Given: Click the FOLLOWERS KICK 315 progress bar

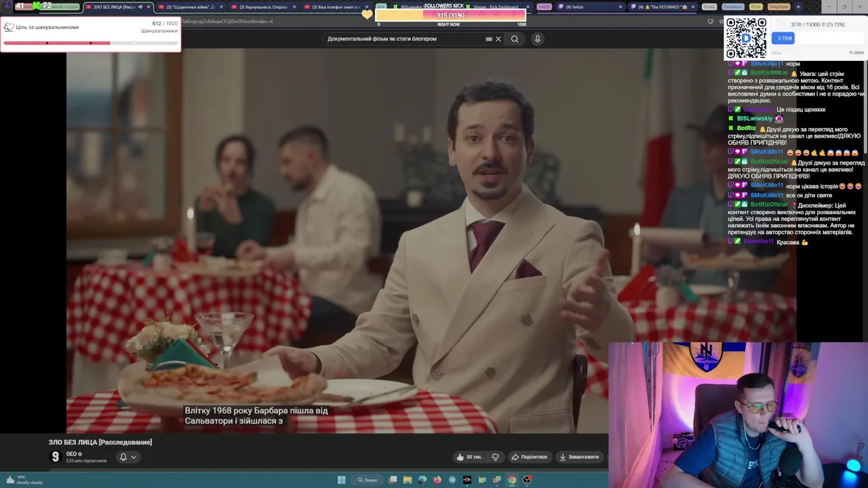Looking at the screenshot, I should click(x=450, y=16).
